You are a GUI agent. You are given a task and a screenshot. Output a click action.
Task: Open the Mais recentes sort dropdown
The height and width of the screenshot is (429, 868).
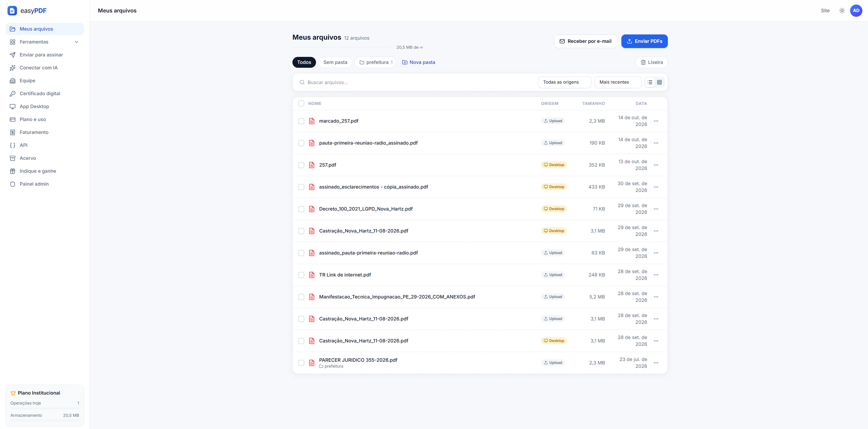click(x=618, y=82)
